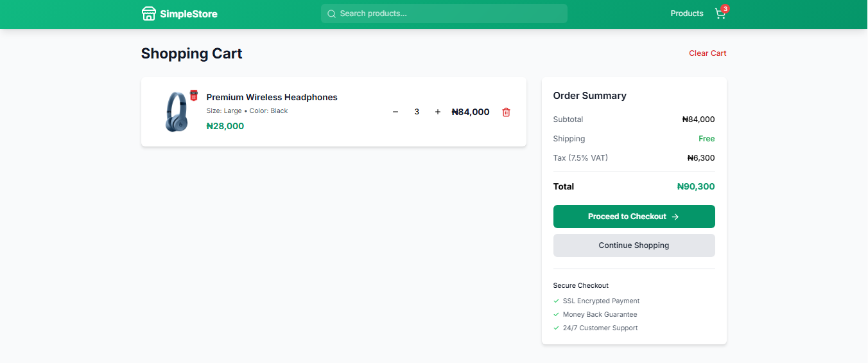Click the minus icon to decrease quantity
This screenshot has height=363, width=868.
pyautogui.click(x=395, y=112)
